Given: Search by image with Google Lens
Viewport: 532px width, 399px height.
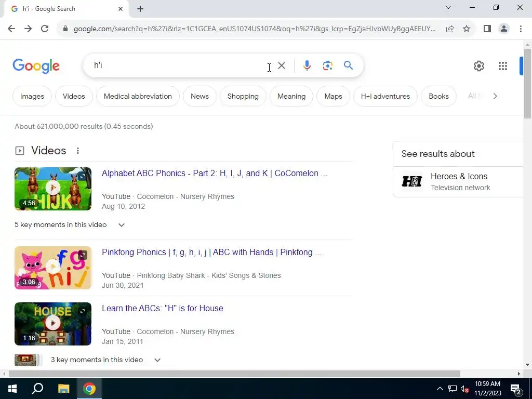Looking at the screenshot, I should click(x=327, y=65).
